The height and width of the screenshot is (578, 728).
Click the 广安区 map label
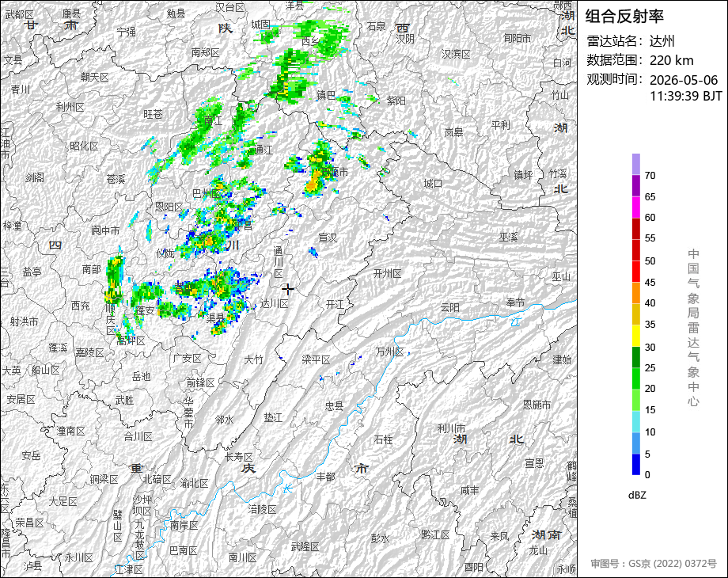pyautogui.click(x=187, y=358)
